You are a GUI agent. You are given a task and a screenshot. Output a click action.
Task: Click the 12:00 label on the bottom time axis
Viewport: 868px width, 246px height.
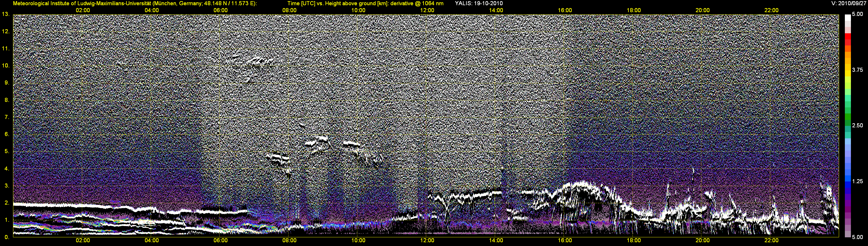[x=427, y=241]
